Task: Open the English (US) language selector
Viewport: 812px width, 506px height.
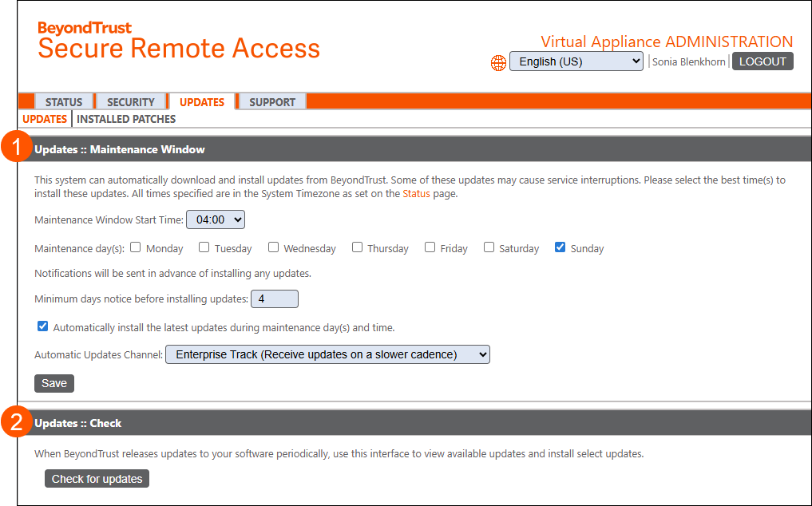Action: coord(576,61)
